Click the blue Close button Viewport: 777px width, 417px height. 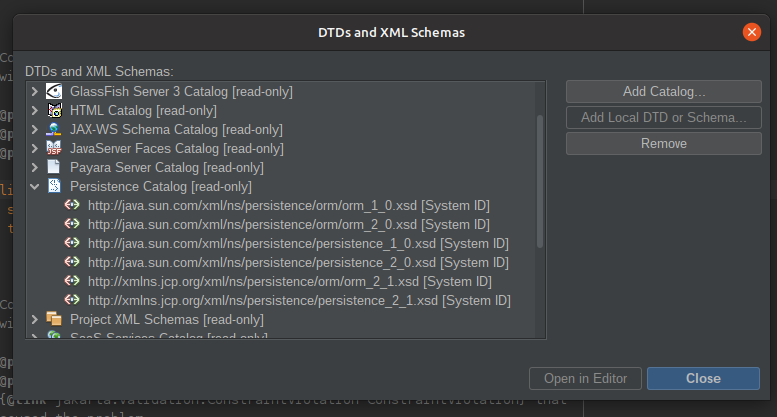703,378
